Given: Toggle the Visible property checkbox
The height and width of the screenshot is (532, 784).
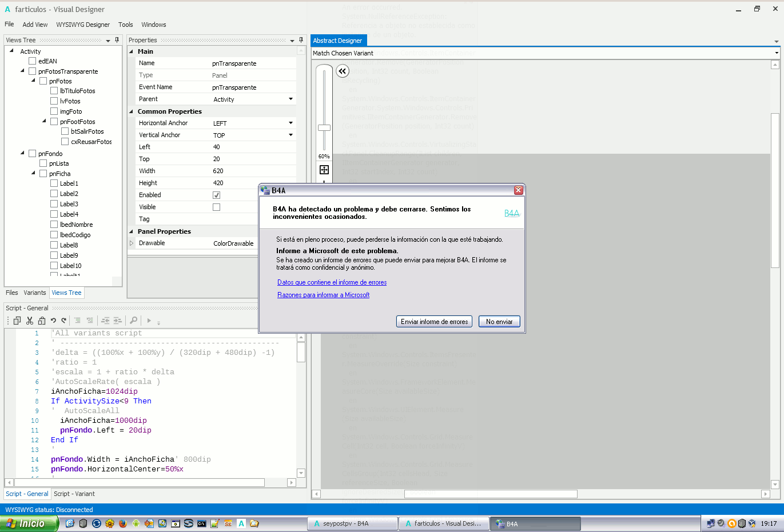Looking at the screenshot, I should tap(216, 207).
